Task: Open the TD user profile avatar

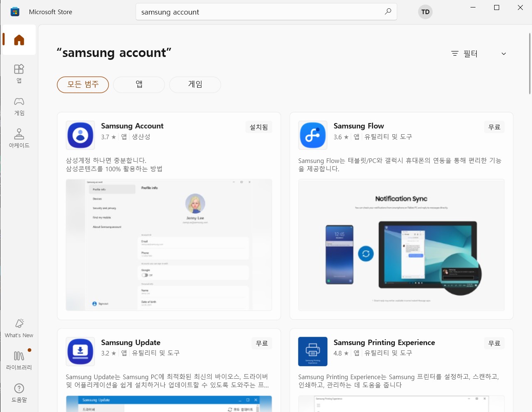Action: (425, 12)
